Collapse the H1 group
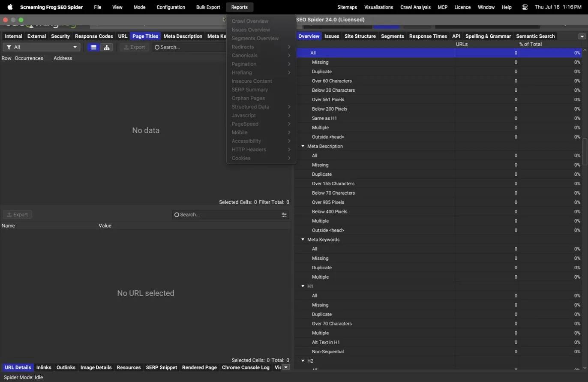 click(x=303, y=286)
